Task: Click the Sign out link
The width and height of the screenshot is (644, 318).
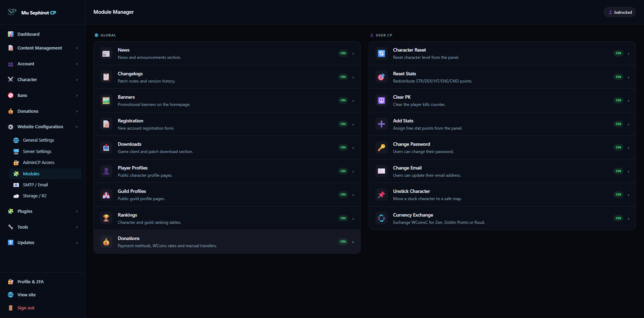Action: (26, 308)
